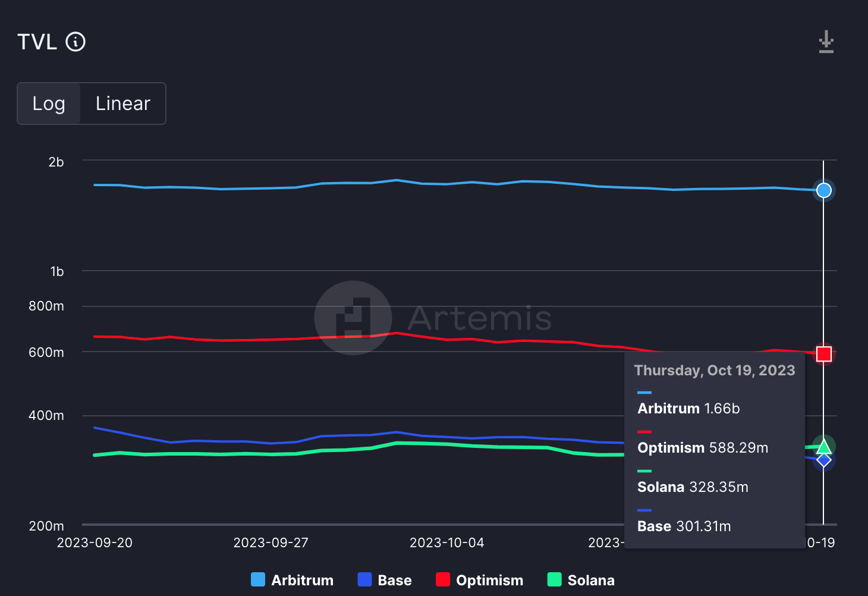Click the 200m y-axis label
The height and width of the screenshot is (596, 868).
[46, 526]
